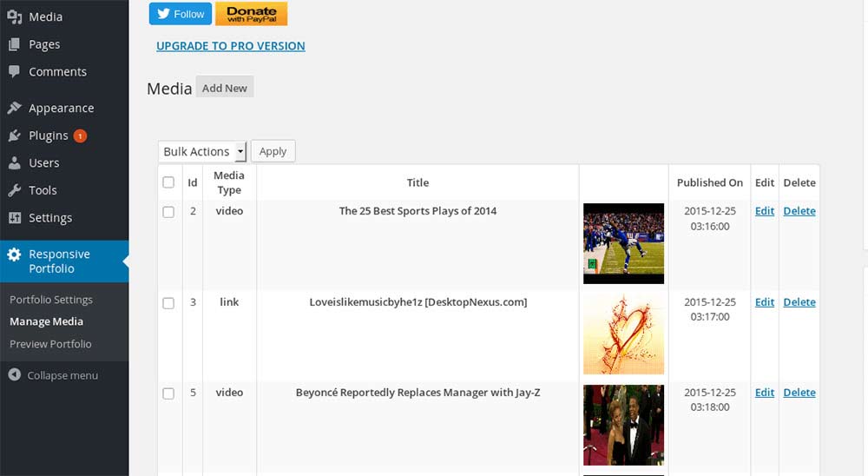Edit the Loveislikemusic link entry
This screenshot has height=476, width=868.
765,302
